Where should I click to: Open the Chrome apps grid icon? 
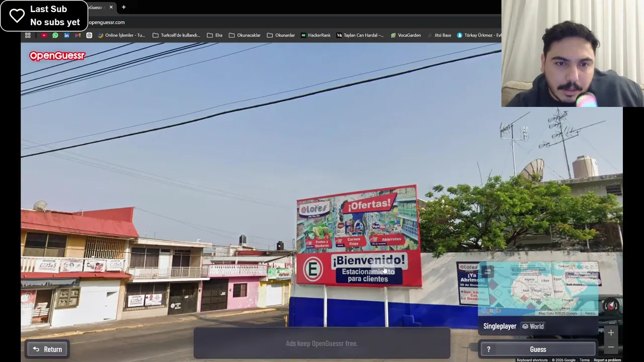click(x=28, y=35)
